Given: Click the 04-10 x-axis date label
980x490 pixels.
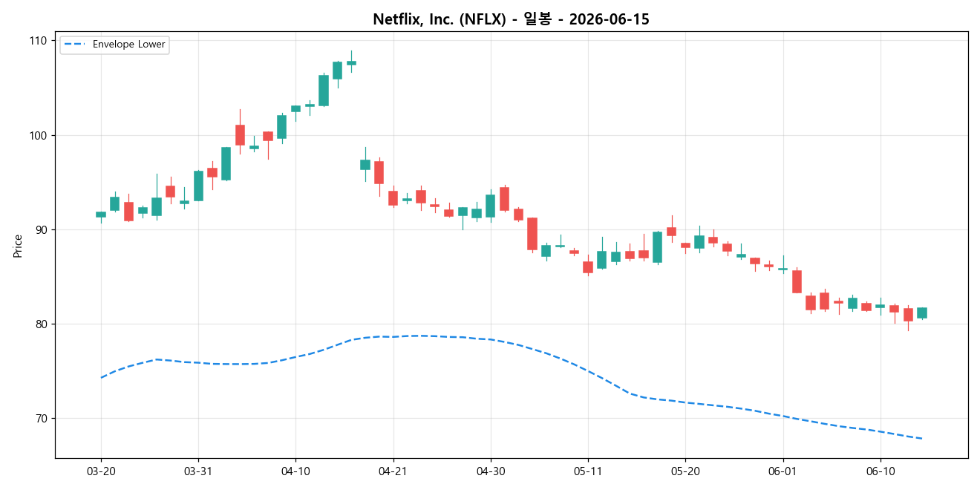Looking at the screenshot, I should 295,471.
